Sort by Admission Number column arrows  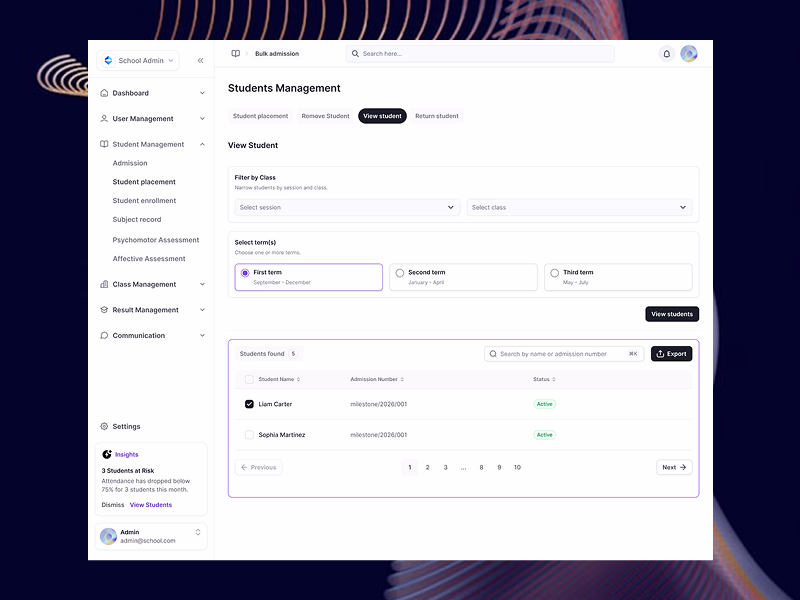point(402,379)
